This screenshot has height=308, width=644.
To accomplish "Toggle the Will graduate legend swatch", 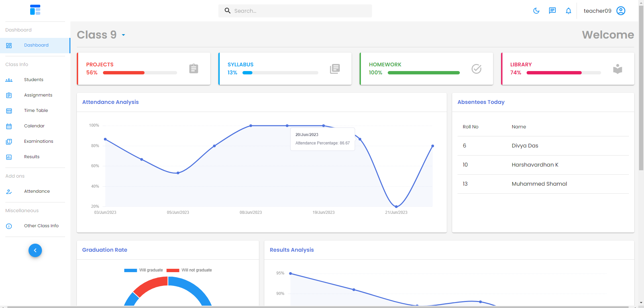I will pos(130,270).
